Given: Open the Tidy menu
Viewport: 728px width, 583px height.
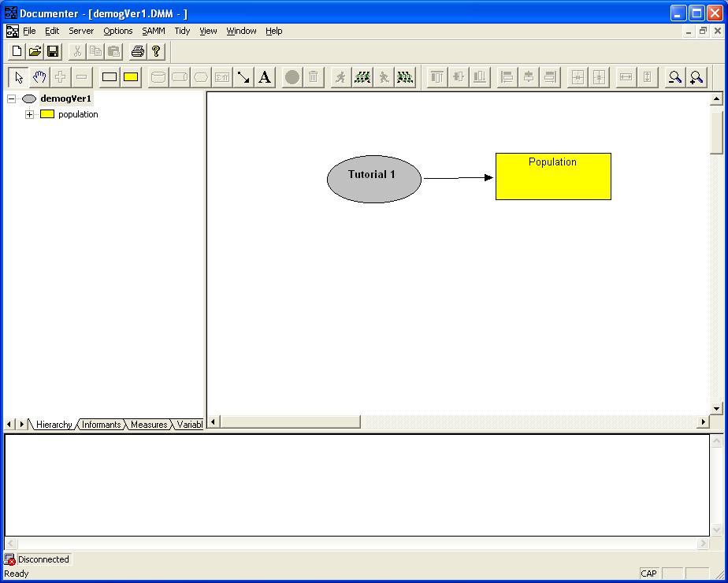Looking at the screenshot, I should 182,31.
